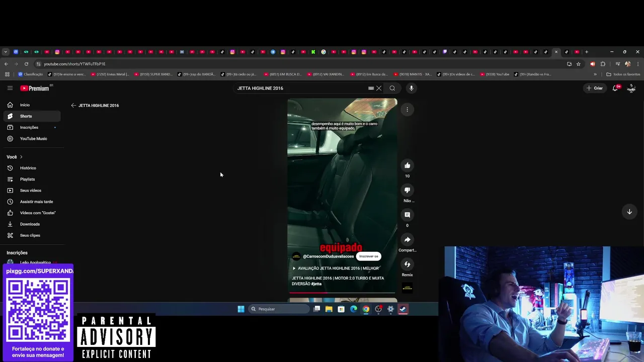Open Histórico in the sidebar

[x=32, y=168]
